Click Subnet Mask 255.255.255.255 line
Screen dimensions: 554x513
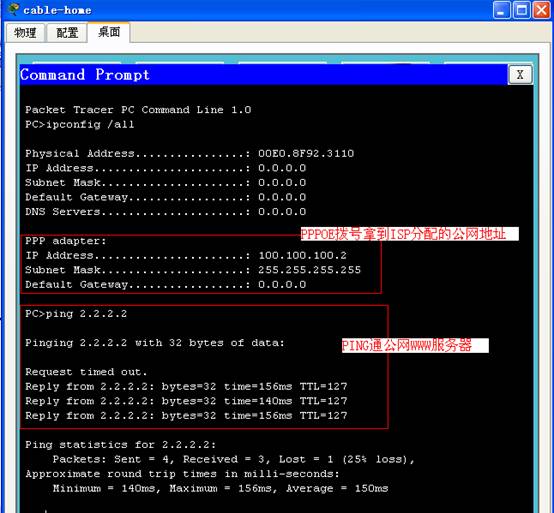point(193,270)
